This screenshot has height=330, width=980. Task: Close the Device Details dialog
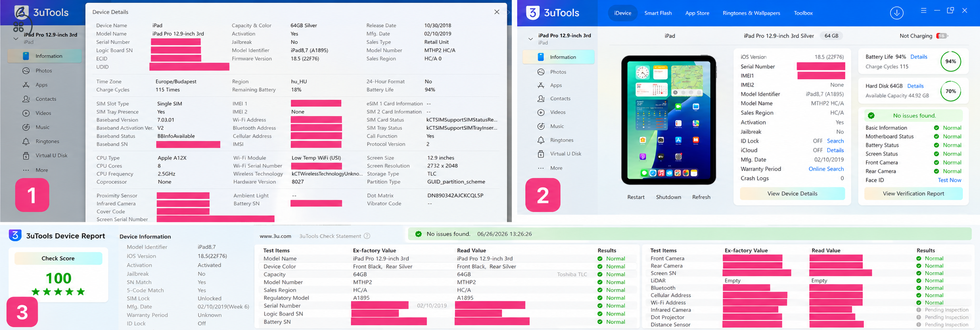497,12
